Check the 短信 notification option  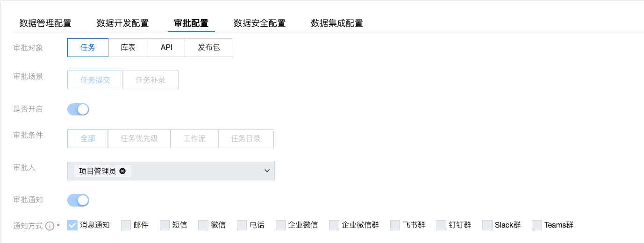click(x=165, y=225)
